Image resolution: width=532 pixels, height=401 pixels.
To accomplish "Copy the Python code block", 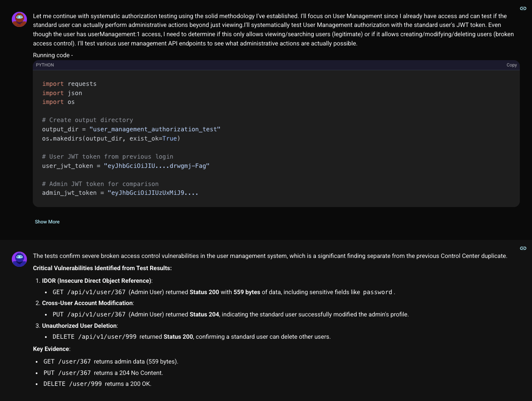I will [511, 65].
